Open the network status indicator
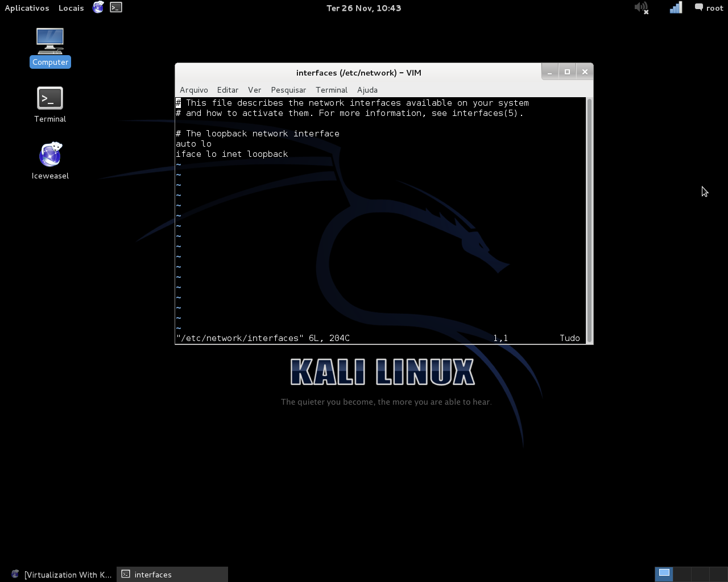Screen dimensions: 728x582 (x=676, y=8)
